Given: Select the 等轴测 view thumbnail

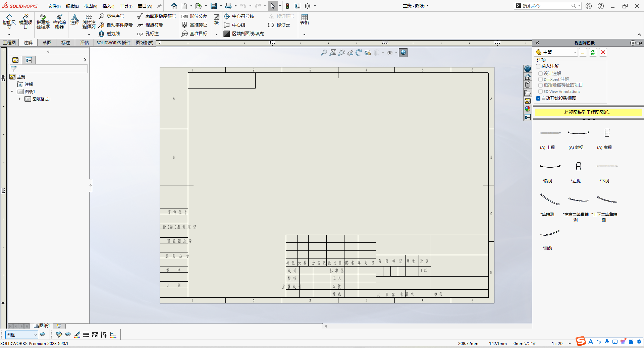Looking at the screenshot, I should [x=550, y=199].
